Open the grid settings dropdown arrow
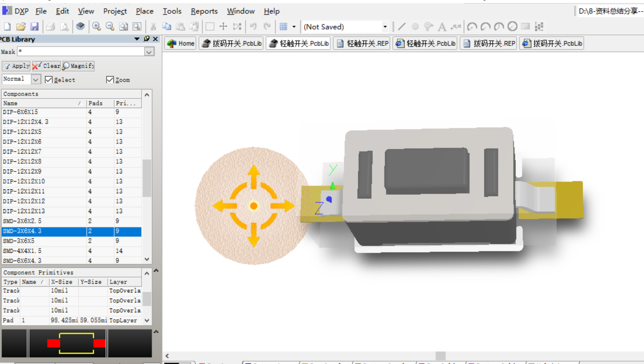This screenshot has width=644, height=364. coord(294,26)
